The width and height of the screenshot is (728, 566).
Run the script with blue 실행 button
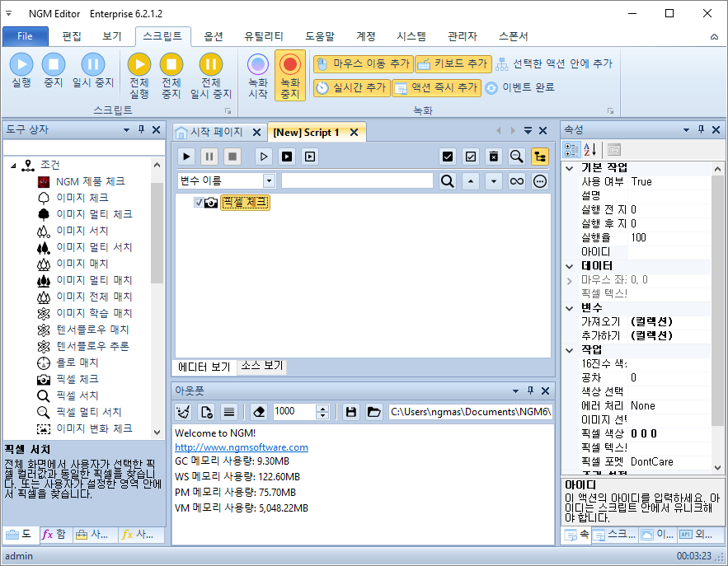[x=21, y=71]
